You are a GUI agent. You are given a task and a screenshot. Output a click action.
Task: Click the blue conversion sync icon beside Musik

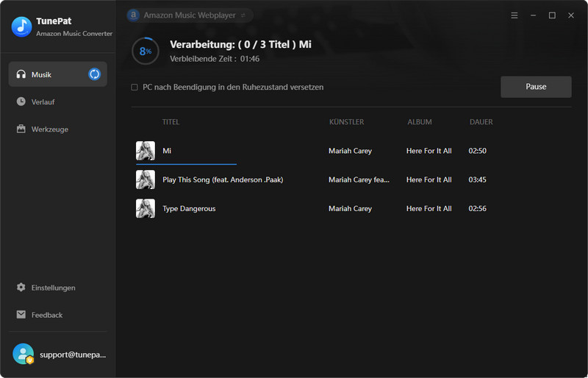coord(95,74)
